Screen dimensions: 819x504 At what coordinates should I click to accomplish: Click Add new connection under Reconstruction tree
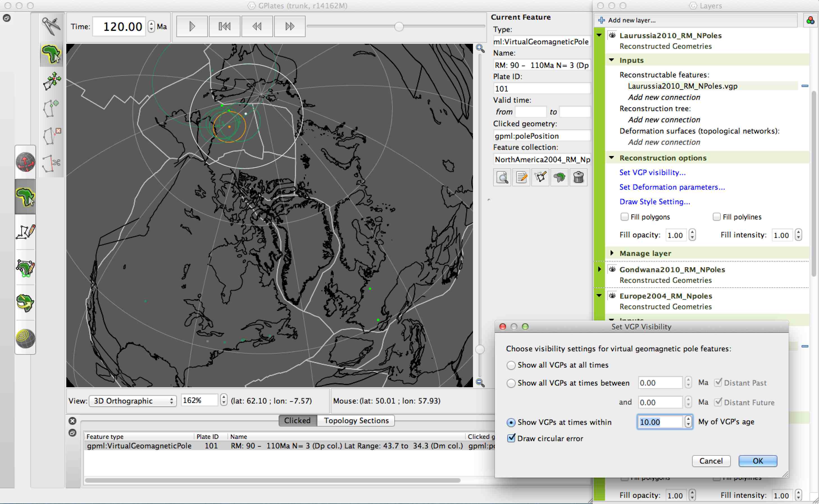point(664,120)
